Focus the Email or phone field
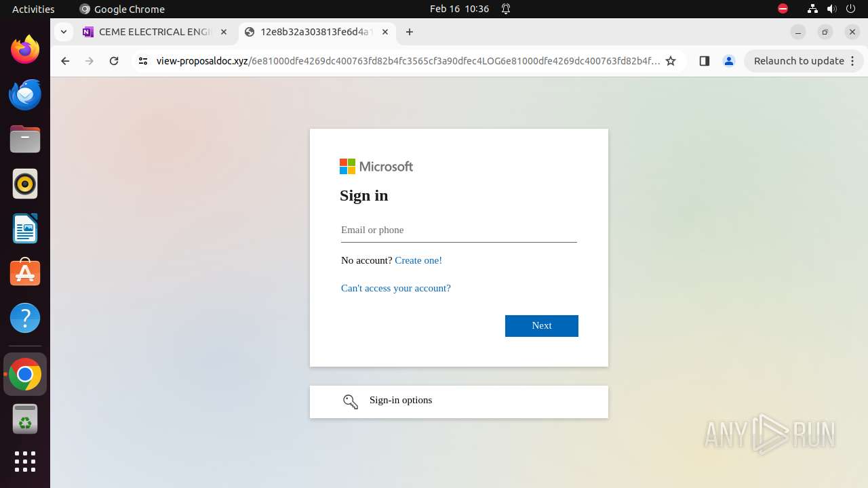Image resolution: width=868 pixels, height=488 pixels. pos(459,230)
